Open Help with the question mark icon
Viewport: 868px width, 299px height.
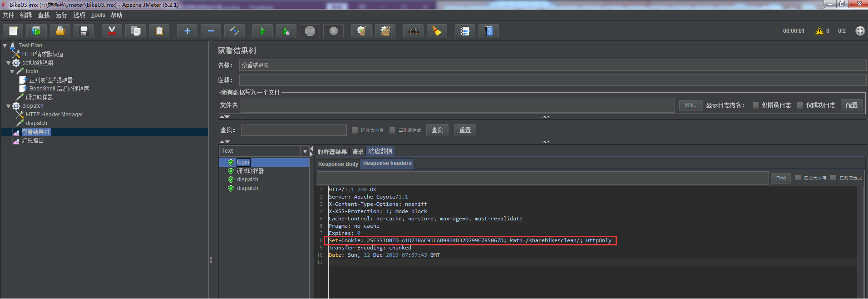[488, 31]
